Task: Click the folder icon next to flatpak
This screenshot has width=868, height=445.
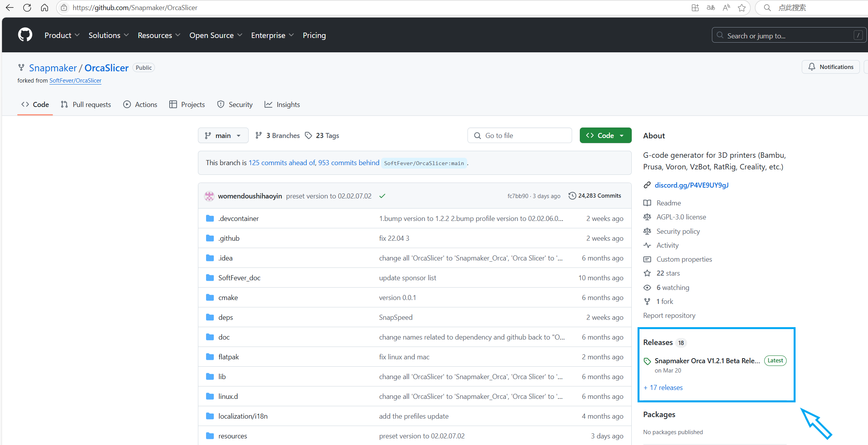Action: 210,357
